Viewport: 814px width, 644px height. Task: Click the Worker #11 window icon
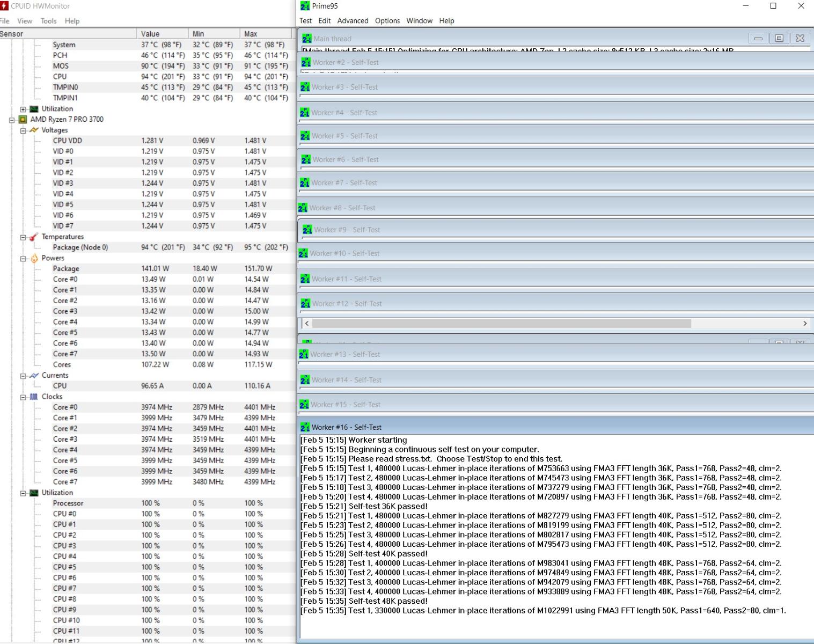click(305, 279)
